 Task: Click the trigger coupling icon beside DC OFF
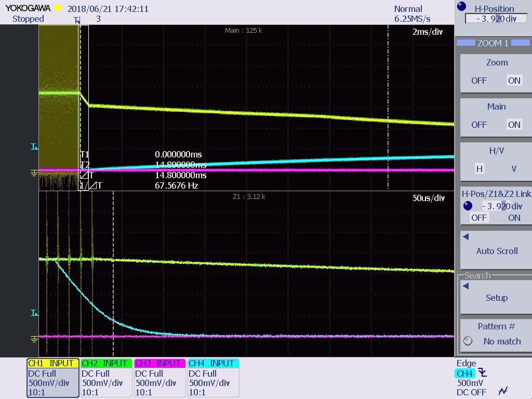503,391
